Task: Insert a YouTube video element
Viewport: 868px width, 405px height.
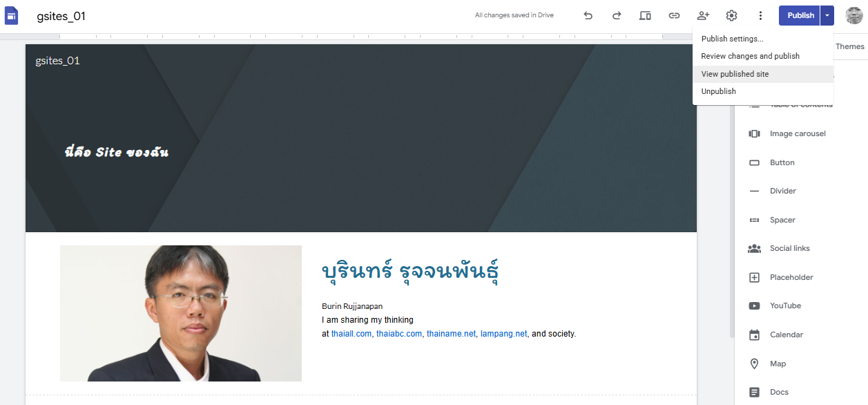Action: (x=785, y=305)
